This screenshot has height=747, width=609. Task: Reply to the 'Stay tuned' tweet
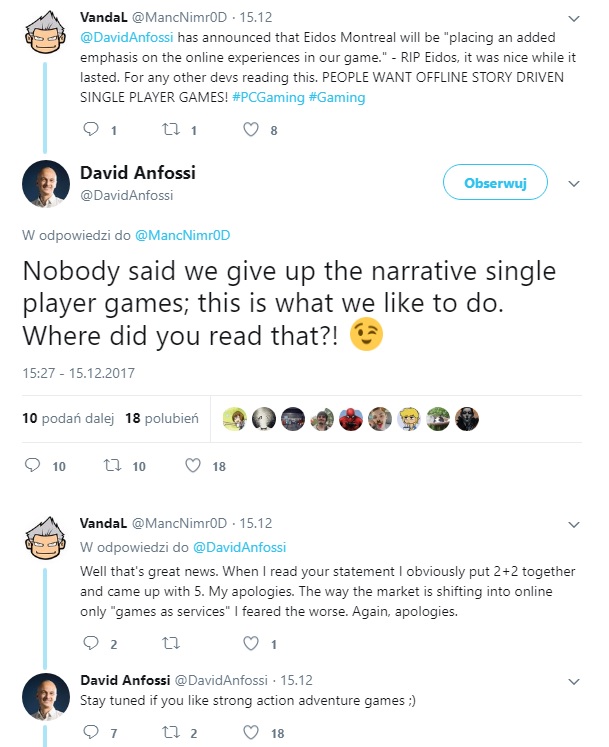click(x=90, y=733)
